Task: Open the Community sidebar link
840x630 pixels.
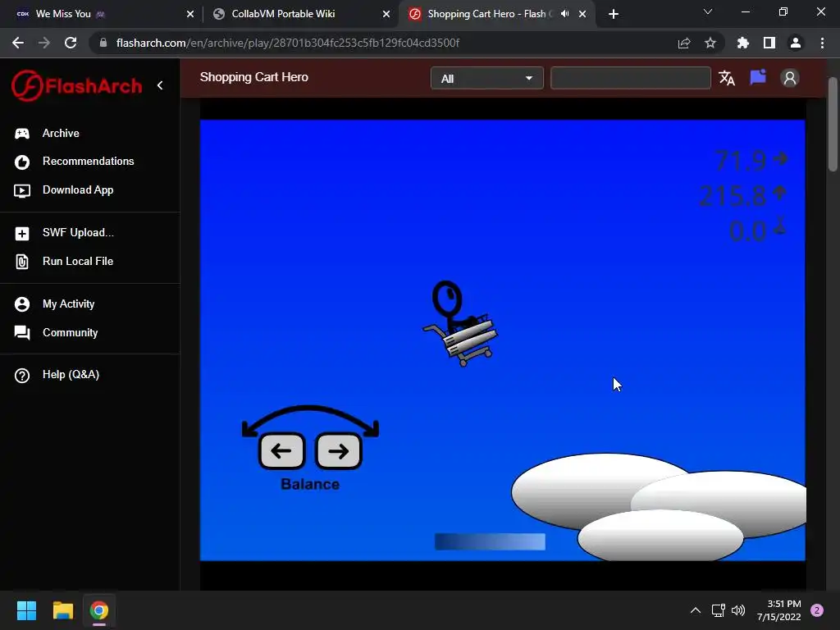Action: click(71, 333)
